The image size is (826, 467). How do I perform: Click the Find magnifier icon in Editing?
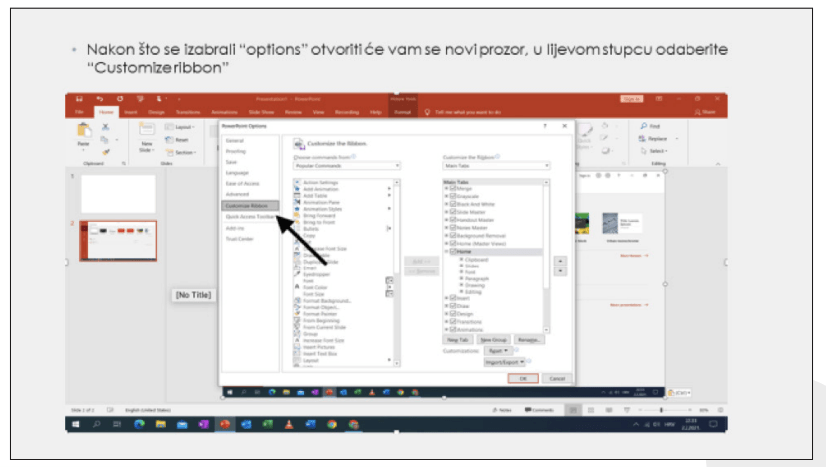643,127
